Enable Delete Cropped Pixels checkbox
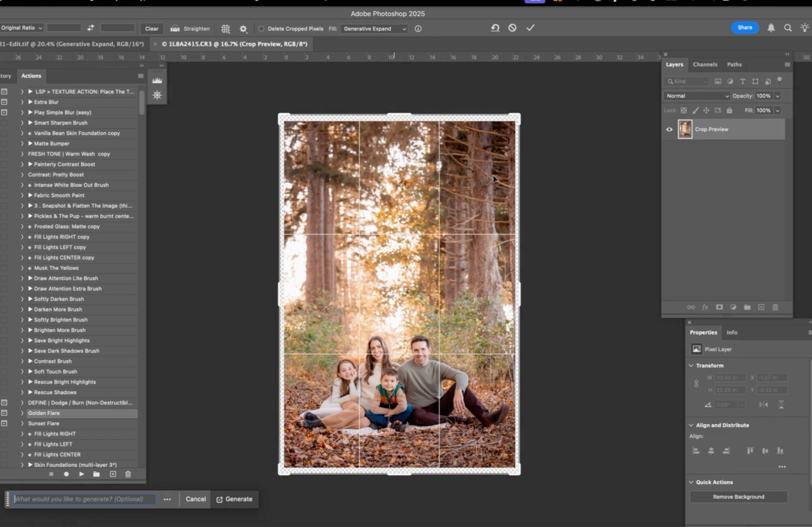The image size is (812, 527). 261,29
